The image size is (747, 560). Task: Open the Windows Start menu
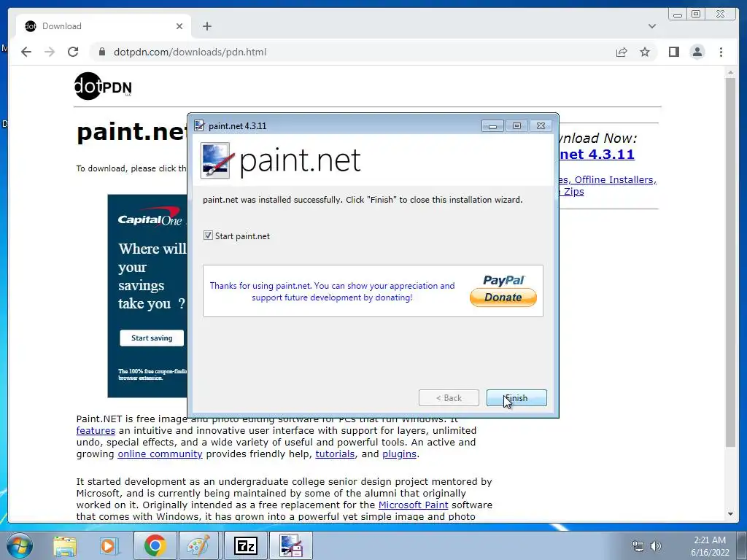20,545
